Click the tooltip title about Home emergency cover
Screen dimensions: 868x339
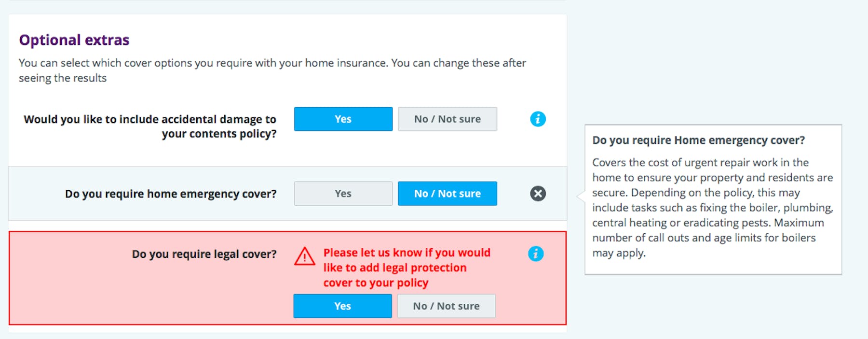pos(699,141)
